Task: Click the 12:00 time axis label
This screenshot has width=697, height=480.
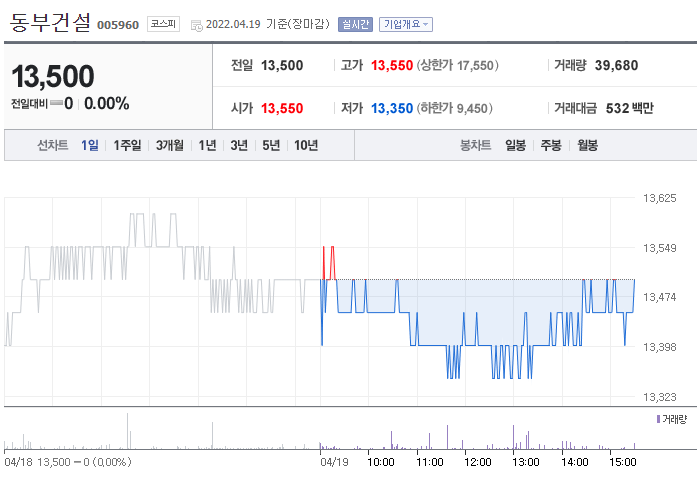Action: coord(477,462)
